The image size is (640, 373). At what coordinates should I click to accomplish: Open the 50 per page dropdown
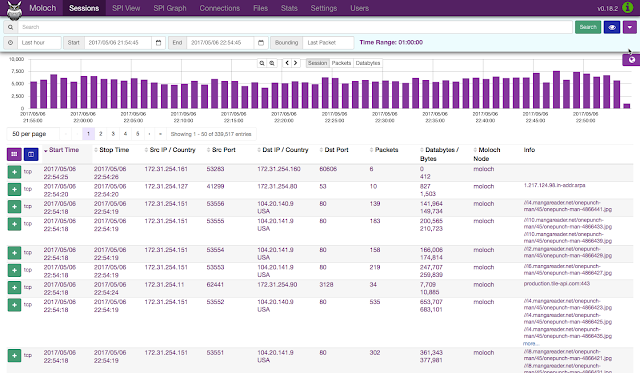click(x=33, y=134)
